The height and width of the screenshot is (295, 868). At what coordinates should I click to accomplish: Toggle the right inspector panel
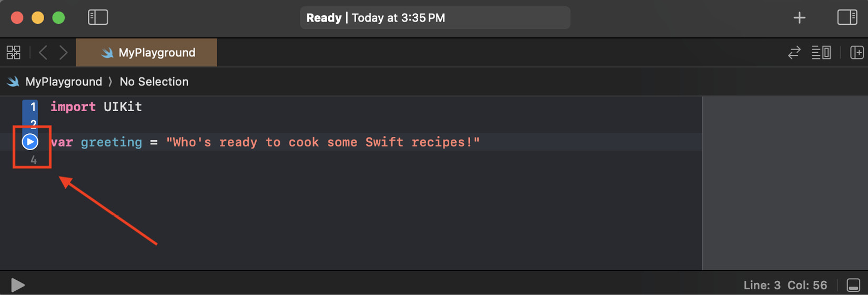click(x=847, y=17)
